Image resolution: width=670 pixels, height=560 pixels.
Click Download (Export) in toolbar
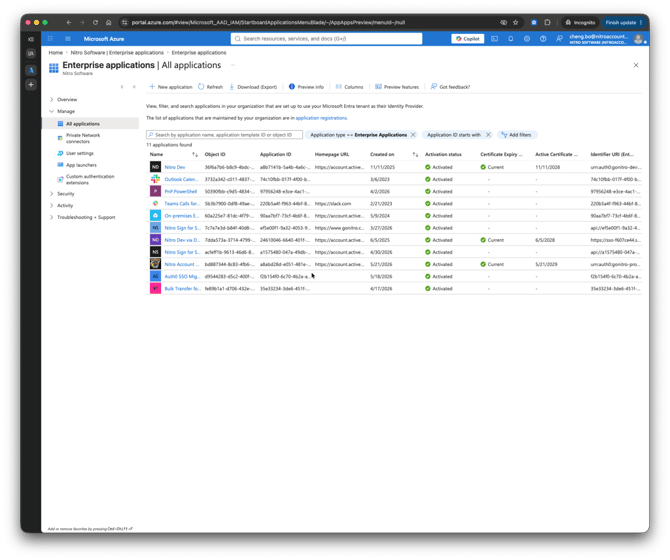click(253, 87)
